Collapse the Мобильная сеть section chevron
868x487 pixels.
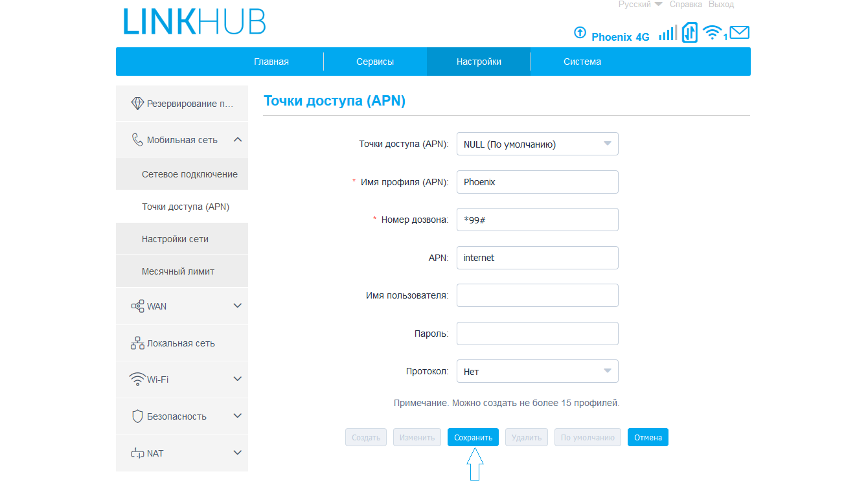(238, 139)
